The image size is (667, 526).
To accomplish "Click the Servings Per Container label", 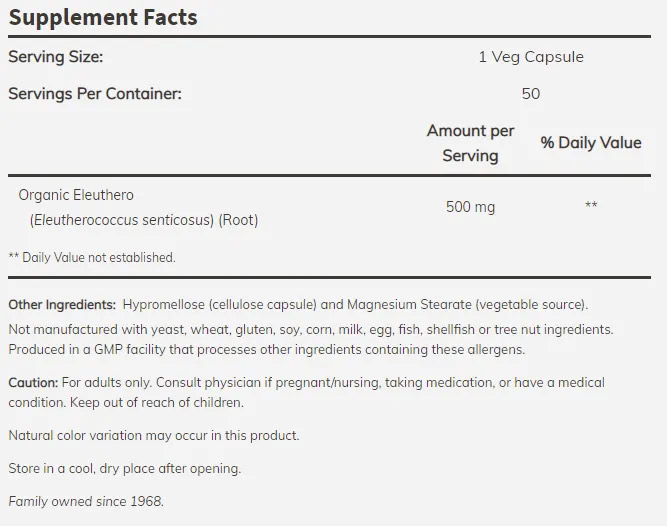I will pyautogui.click(x=95, y=93).
